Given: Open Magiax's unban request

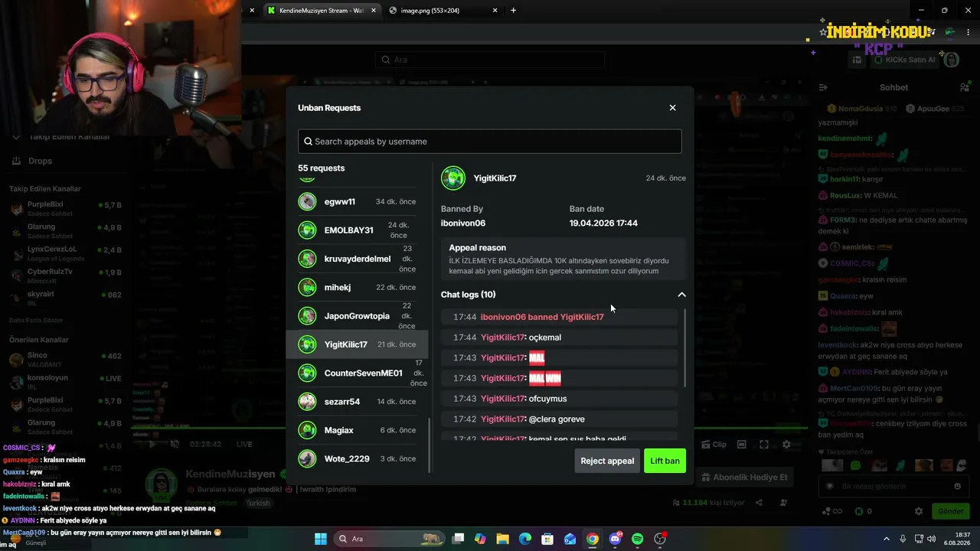Looking at the screenshot, I should tap(357, 430).
